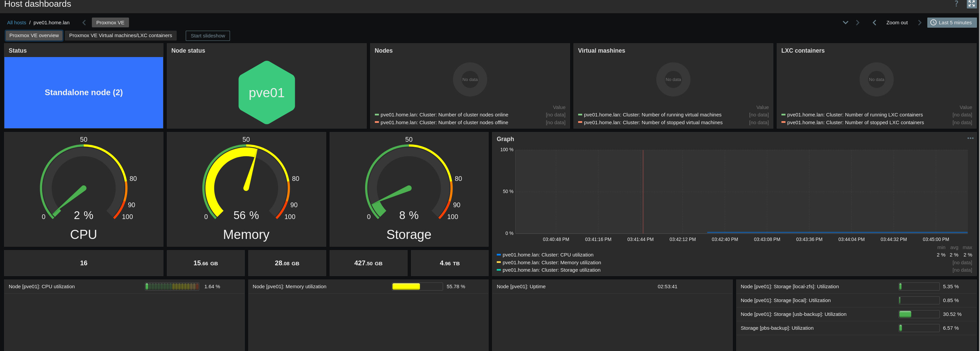This screenshot has width=980, height=351.
Task: Click the LXC containers No data pie chart
Action: (877, 79)
